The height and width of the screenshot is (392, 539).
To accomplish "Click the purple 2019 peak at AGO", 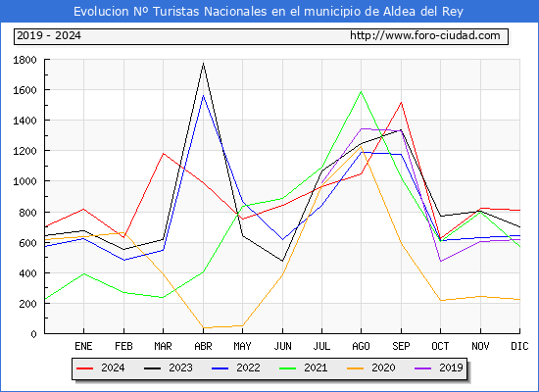I will pyautogui.click(x=361, y=129).
